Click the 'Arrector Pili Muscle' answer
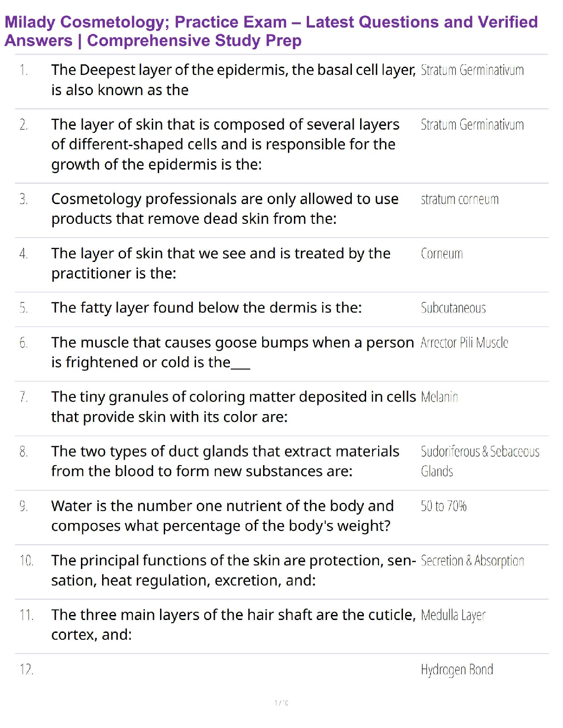 pos(464,343)
